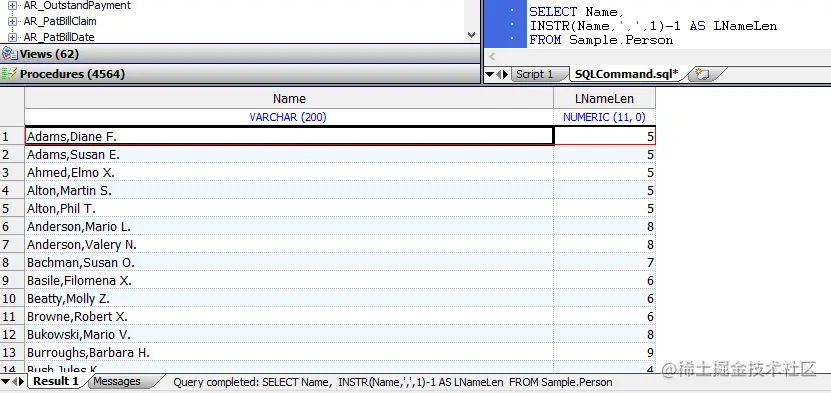
Task: Expand the AR_PatBillDate tree node
Action: click(12, 38)
